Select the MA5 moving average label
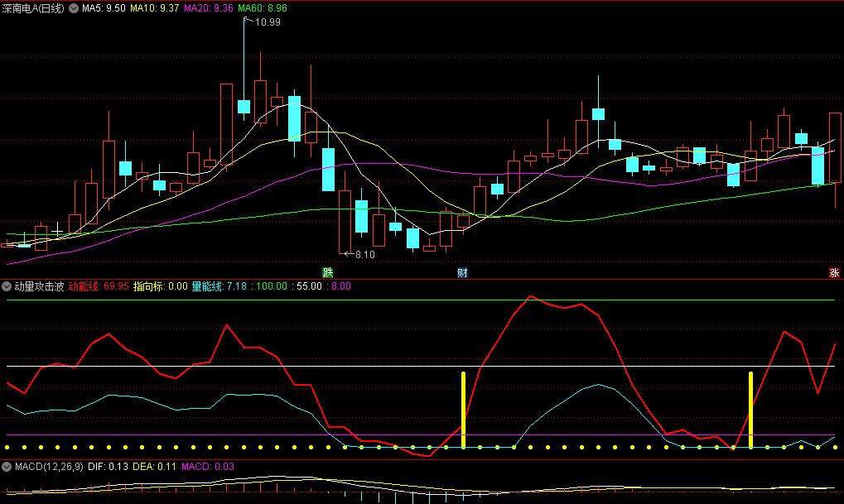 (x=109, y=7)
